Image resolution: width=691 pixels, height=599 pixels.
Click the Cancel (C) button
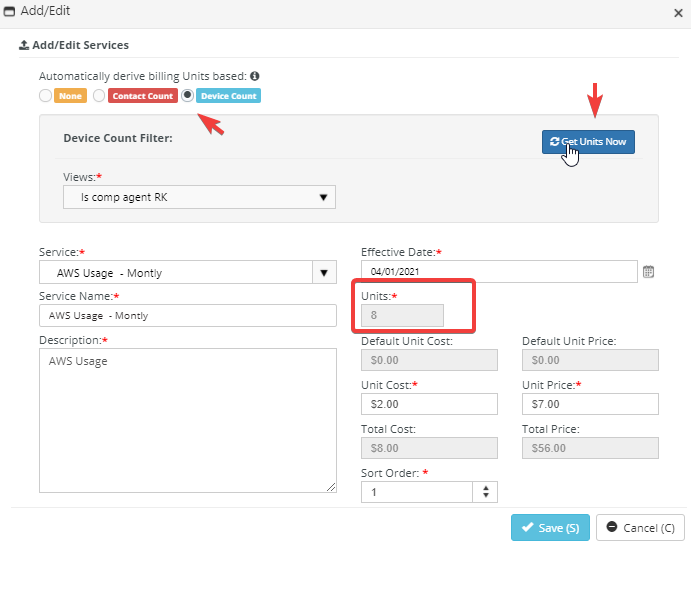point(639,528)
